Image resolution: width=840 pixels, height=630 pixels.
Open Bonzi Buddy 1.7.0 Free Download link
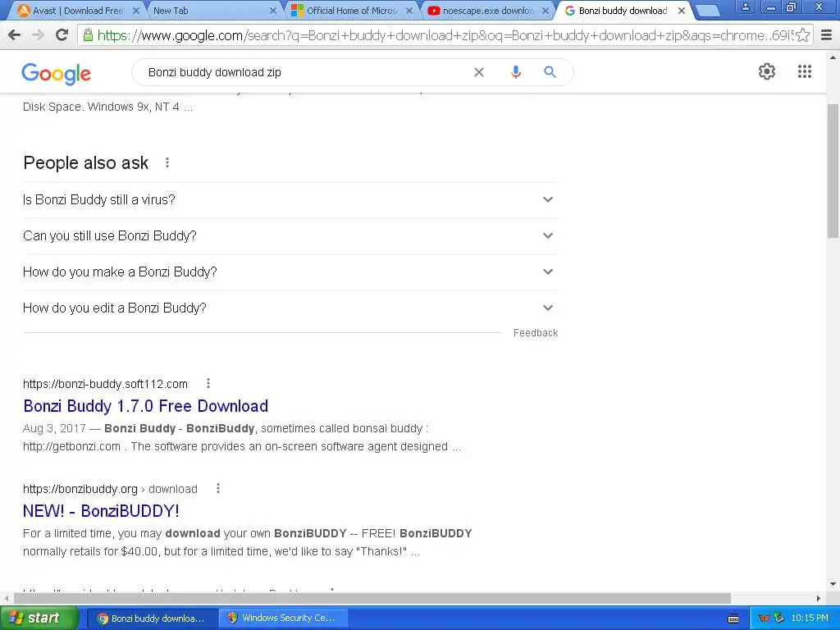146,406
